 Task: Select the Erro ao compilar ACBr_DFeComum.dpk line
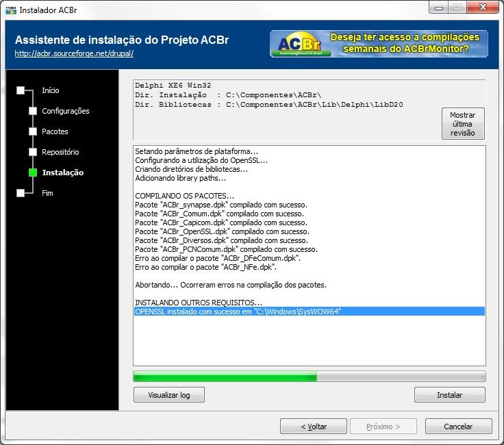click(x=218, y=258)
